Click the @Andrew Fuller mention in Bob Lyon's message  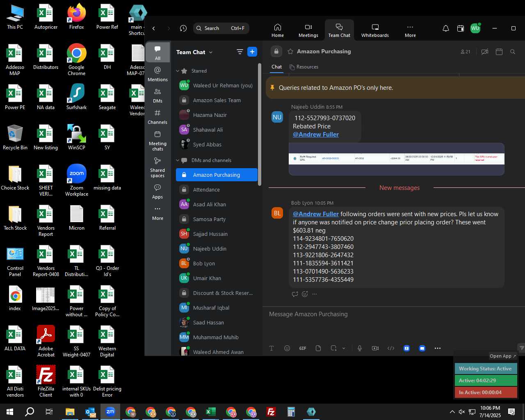tap(316, 214)
